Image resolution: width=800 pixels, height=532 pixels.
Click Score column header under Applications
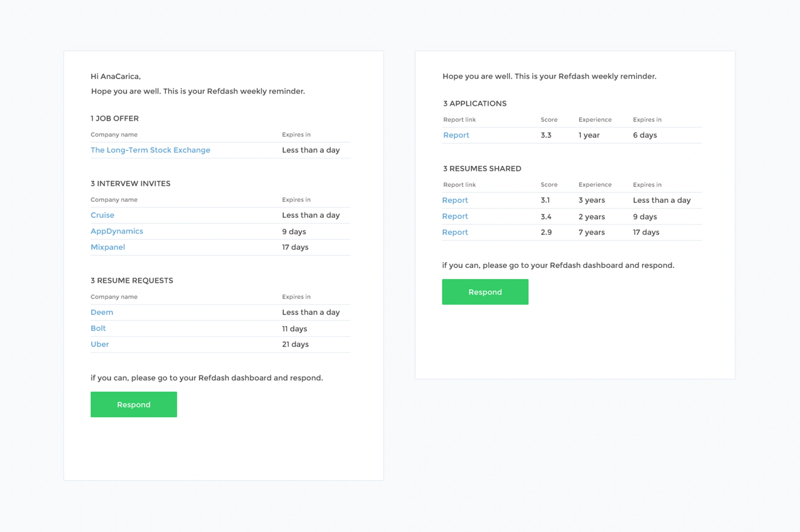(549, 120)
